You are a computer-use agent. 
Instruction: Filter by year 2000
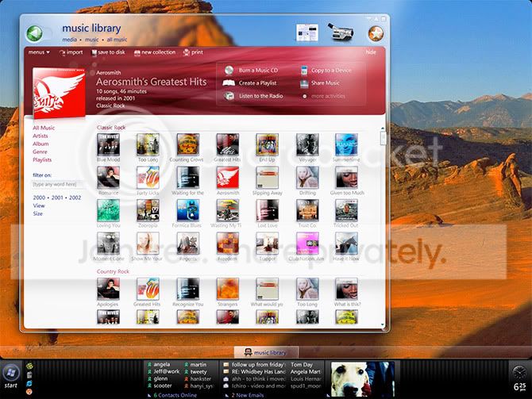(39, 198)
